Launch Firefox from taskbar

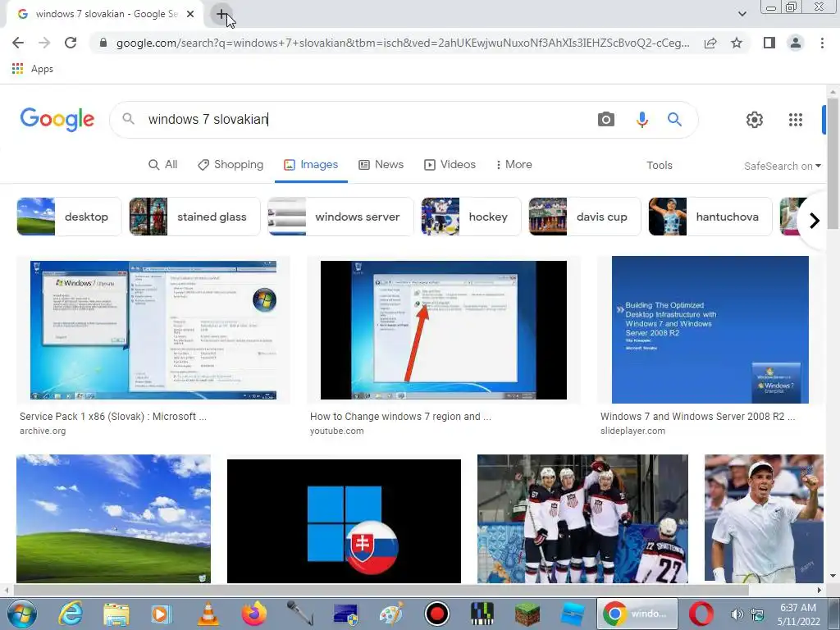tap(254, 614)
